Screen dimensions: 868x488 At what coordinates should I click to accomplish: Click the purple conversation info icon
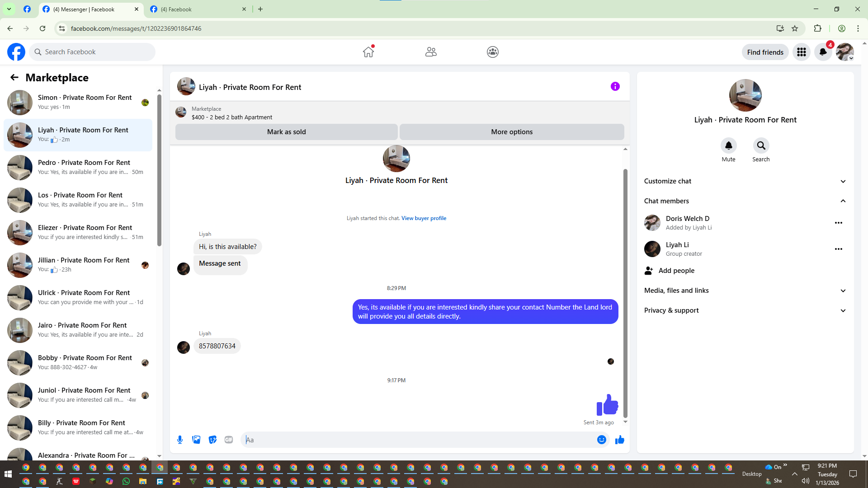coord(615,86)
